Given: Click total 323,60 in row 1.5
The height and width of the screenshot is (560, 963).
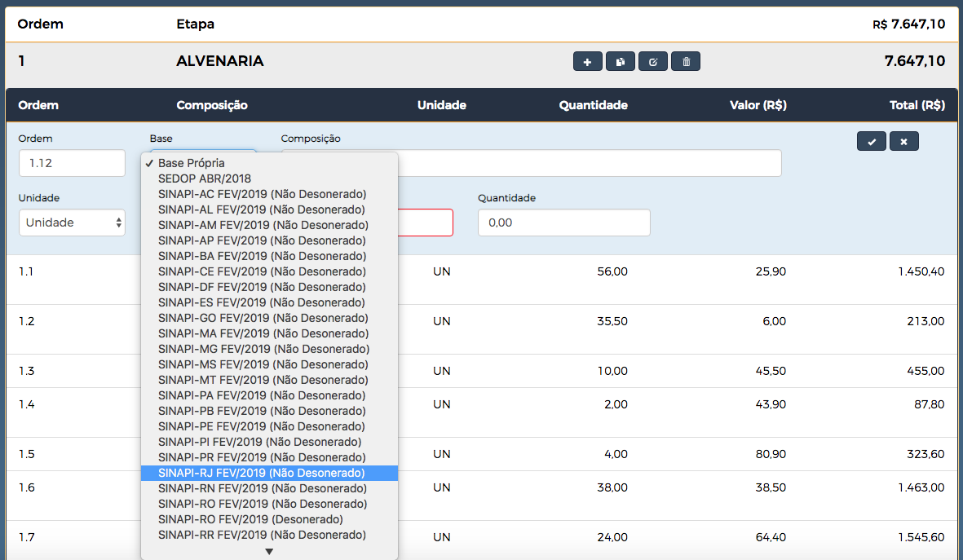Looking at the screenshot, I should coord(925,454).
